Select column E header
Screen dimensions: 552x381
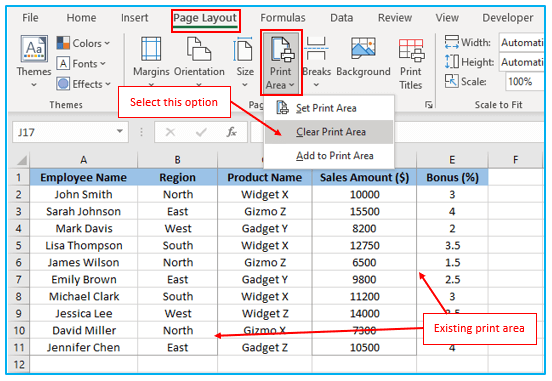point(452,160)
